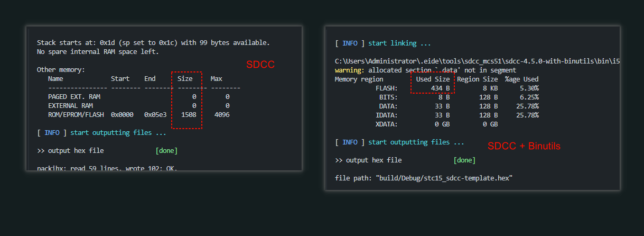Click the 'Name' column header
The width and height of the screenshot is (644, 236).
(x=55, y=79)
